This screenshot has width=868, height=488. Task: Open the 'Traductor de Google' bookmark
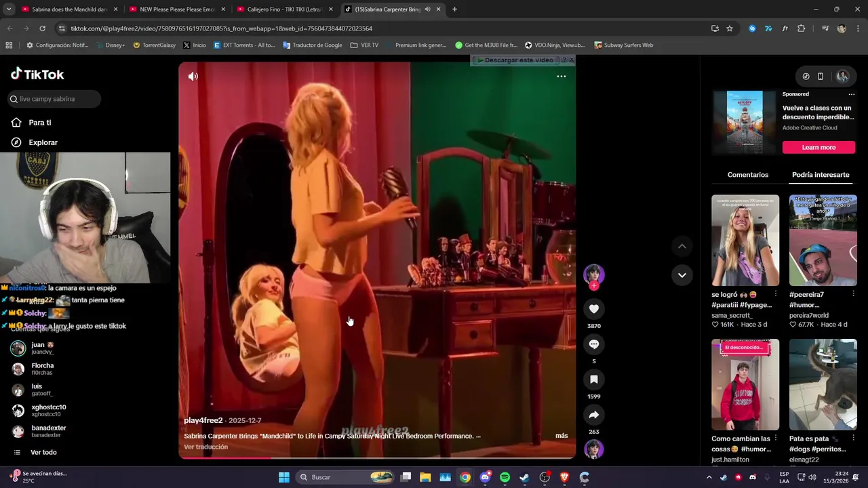coord(312,45)
